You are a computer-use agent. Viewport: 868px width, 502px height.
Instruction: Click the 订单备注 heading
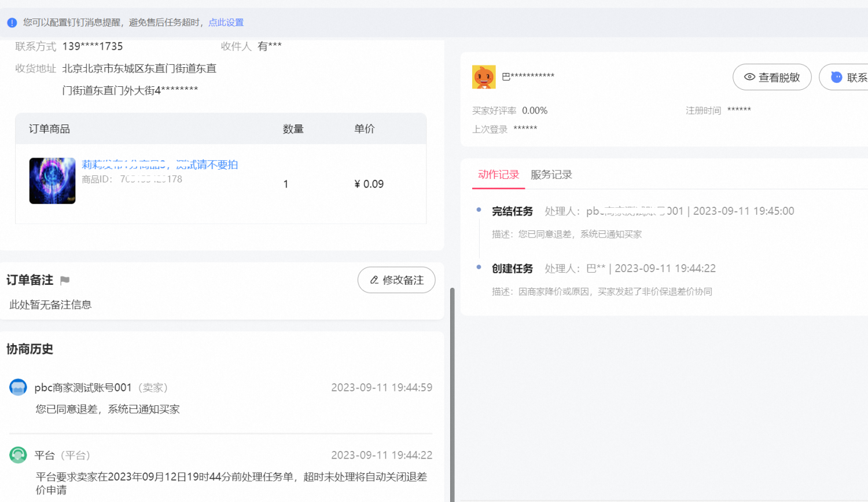point(30,280)
